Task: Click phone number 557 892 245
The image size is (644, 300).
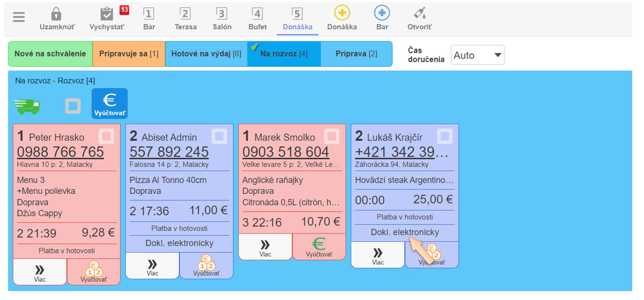Action: coord(169,152)
